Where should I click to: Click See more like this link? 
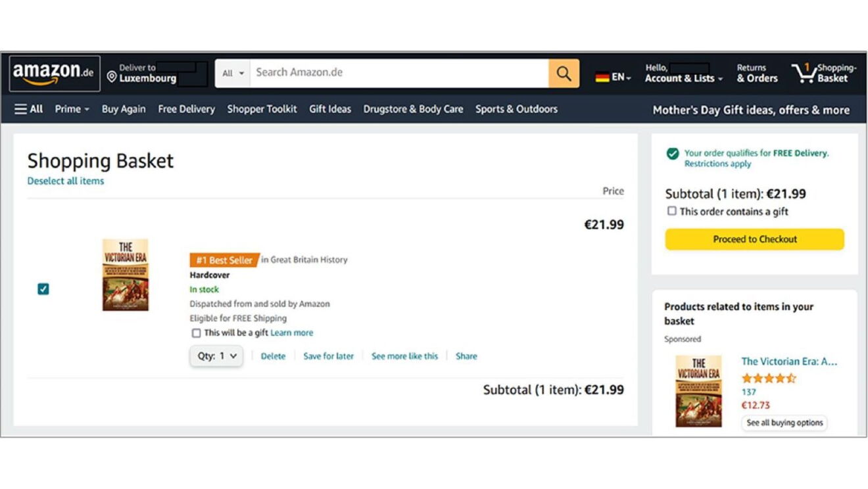404,356
